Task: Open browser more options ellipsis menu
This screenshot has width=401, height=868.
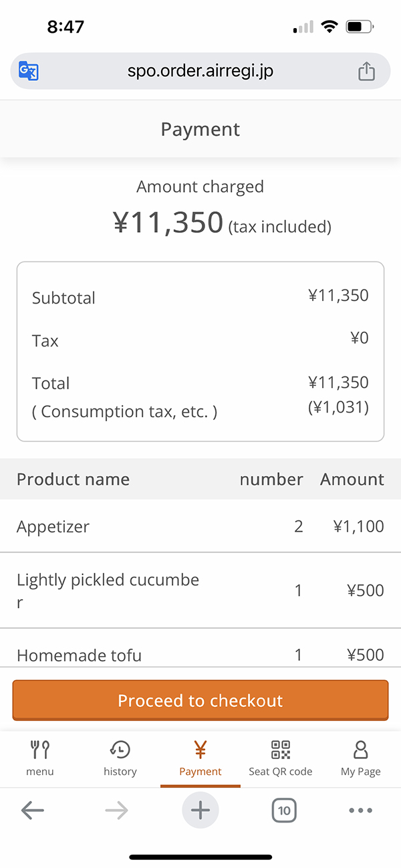Action: tap(360, 810)
